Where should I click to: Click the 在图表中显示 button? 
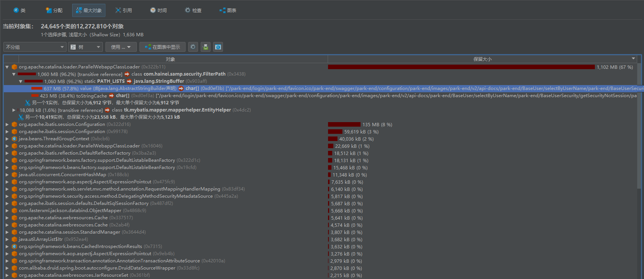163,47
